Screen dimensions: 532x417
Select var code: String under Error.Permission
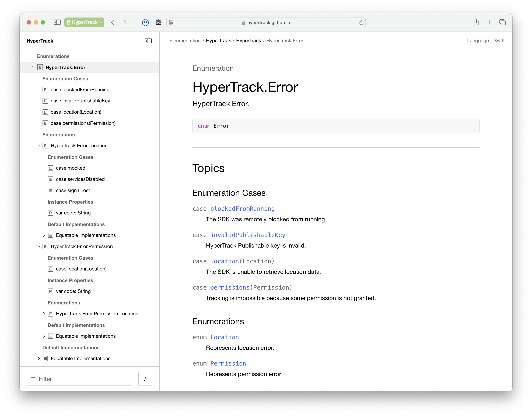pos(73,291)
